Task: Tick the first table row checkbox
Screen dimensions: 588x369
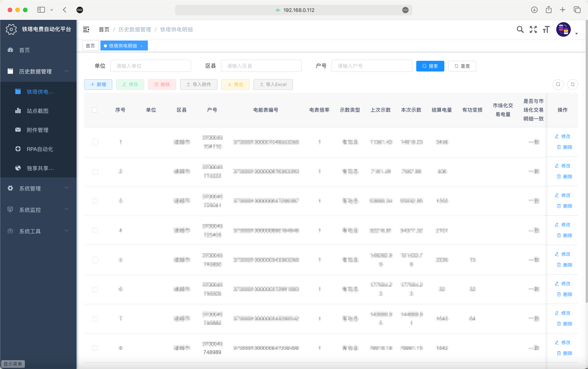Action: coord(95,142)
